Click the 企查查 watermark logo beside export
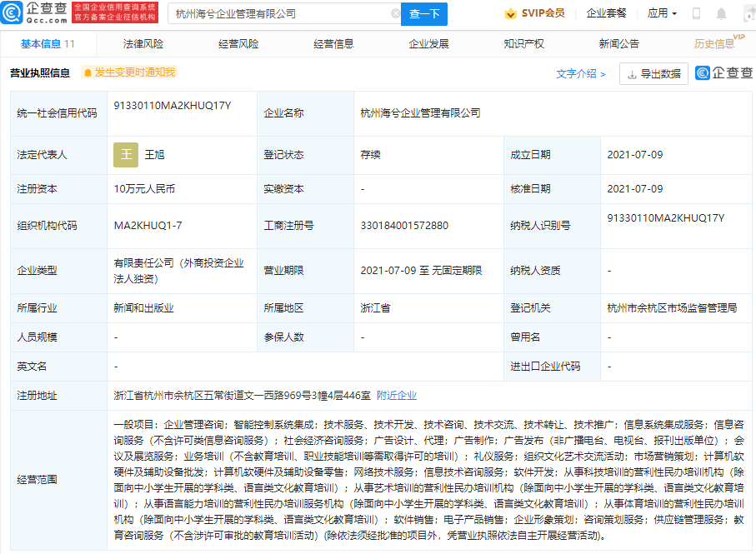This screenshot has width=756, height=554. (723, 73)
